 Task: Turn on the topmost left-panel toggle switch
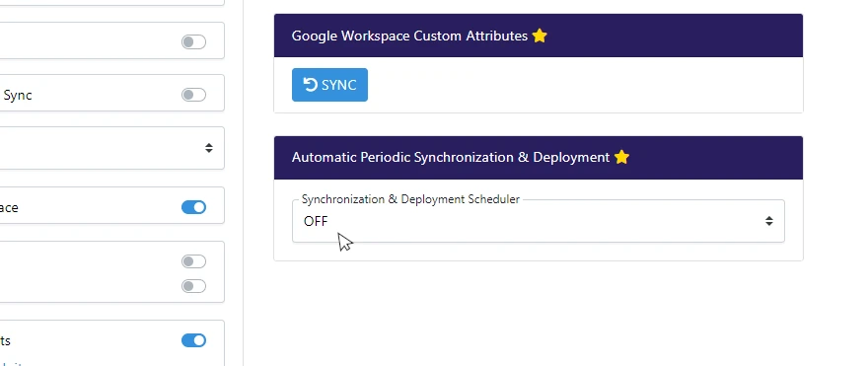click(193, 42)
